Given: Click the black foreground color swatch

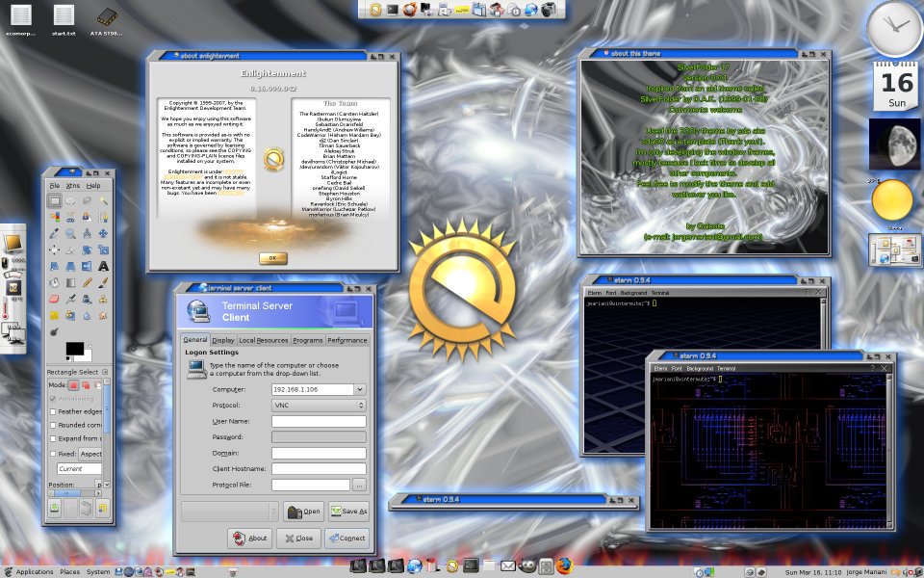Looking at the screenshot, I should tap(74, 349).
